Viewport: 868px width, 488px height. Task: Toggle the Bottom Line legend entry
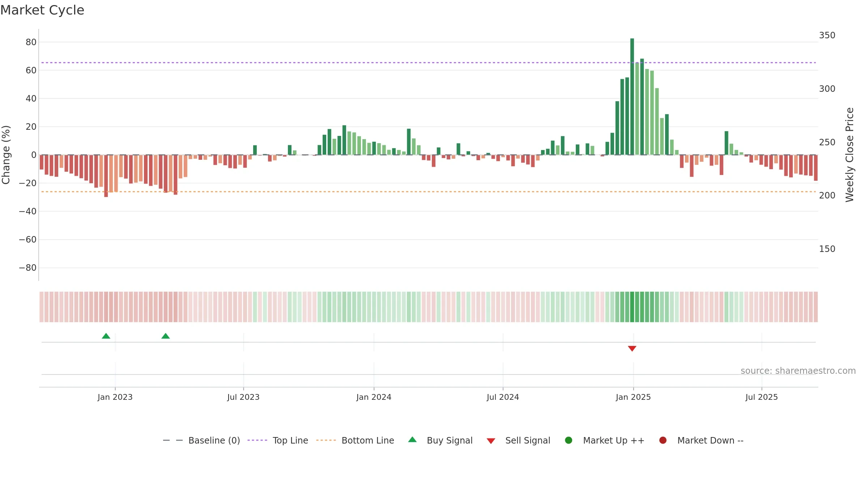point(355,441)
